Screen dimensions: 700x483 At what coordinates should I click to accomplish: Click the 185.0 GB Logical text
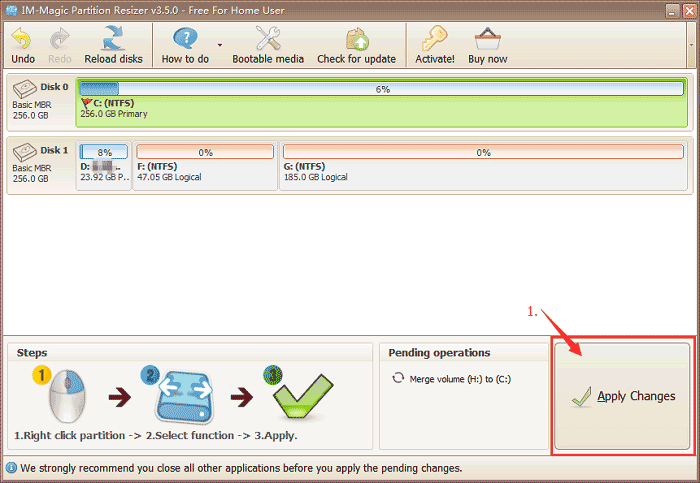click(316, 177)
